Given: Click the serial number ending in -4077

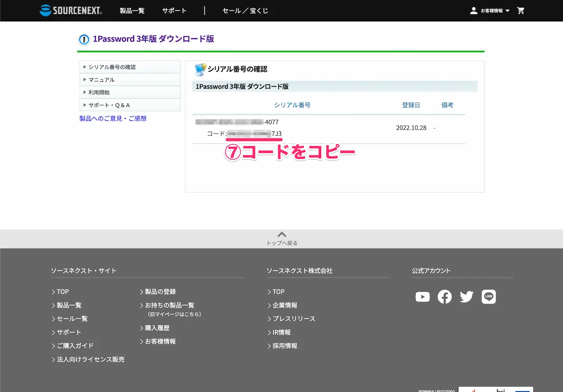Looking at the screenshot, I should [237, 122].
